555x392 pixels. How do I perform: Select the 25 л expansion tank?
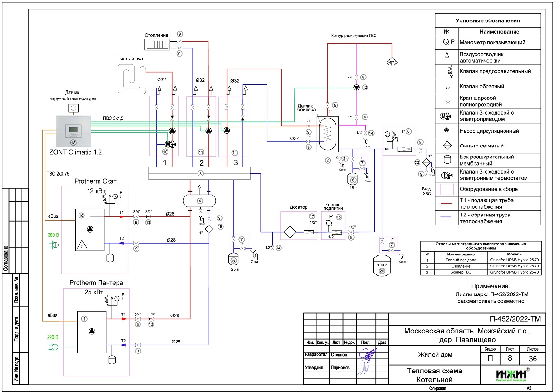(x=233, y=259)
